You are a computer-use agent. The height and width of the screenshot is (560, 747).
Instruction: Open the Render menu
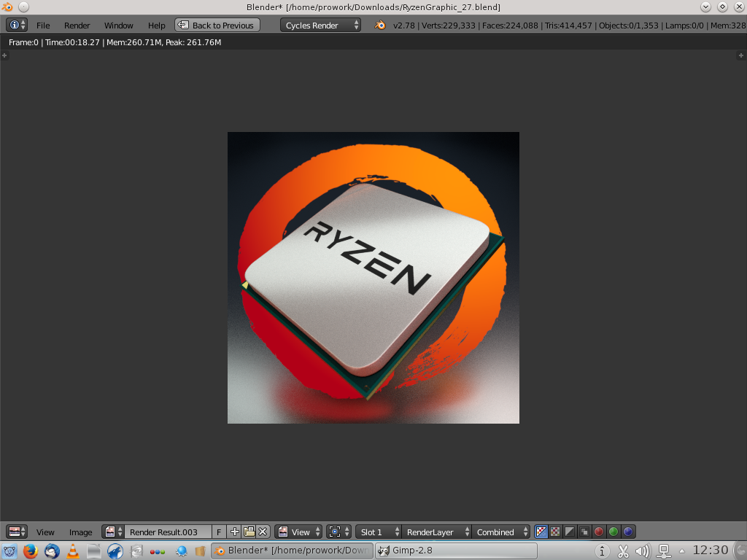[x=77, y=26]
